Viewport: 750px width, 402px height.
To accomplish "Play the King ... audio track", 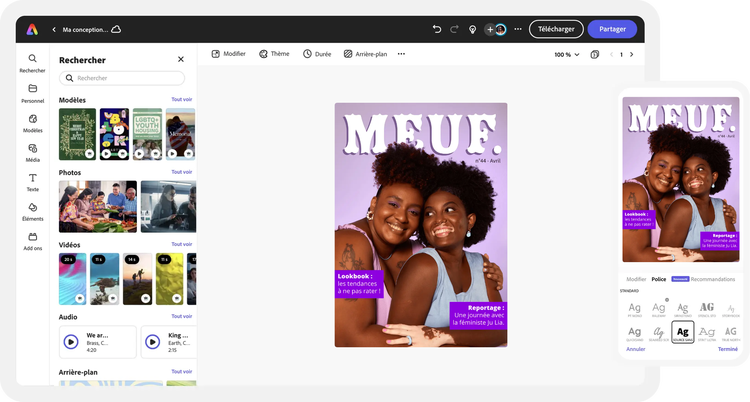I will (x=153, y=342).
